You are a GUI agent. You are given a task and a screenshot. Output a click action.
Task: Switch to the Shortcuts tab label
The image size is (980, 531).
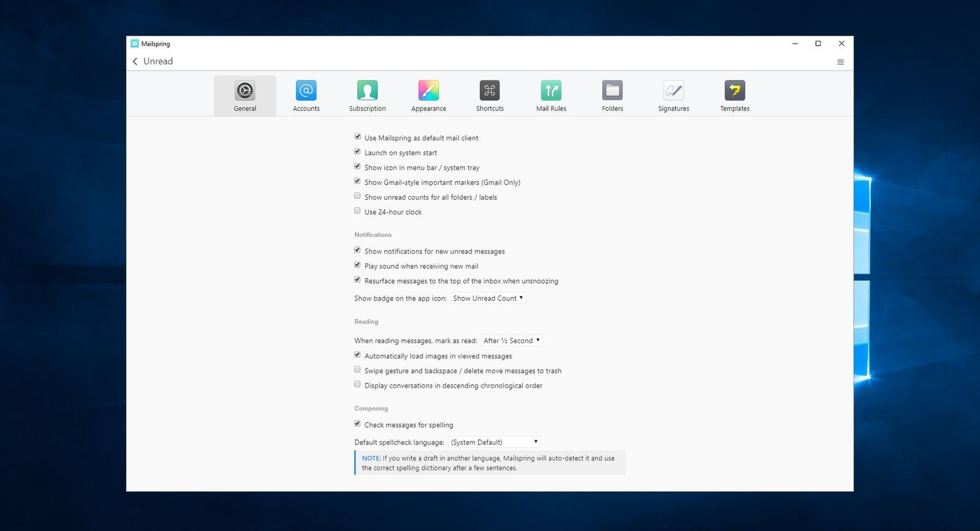pos(490,108)
